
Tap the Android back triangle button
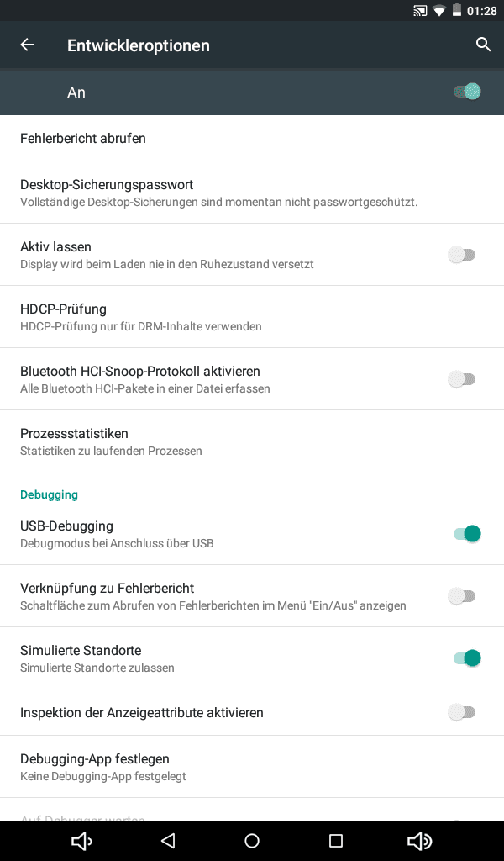pyautogui.click(x=168, y=841)
